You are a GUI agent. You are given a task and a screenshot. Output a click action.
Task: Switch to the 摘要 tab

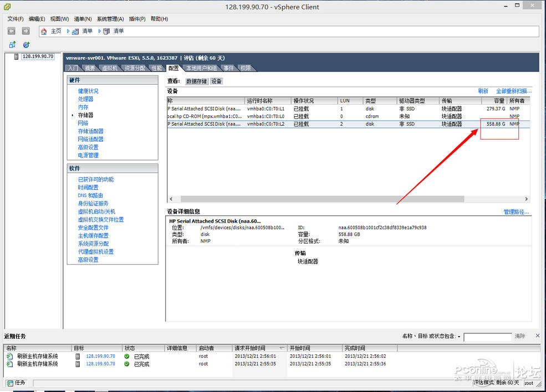click(90, 68)
